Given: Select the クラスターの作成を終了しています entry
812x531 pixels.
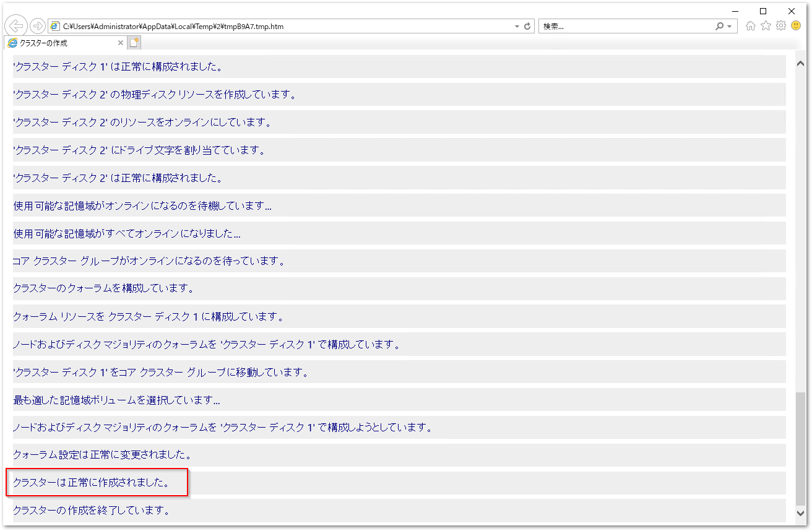Looking at the screenshot, I should pos(93,510).
